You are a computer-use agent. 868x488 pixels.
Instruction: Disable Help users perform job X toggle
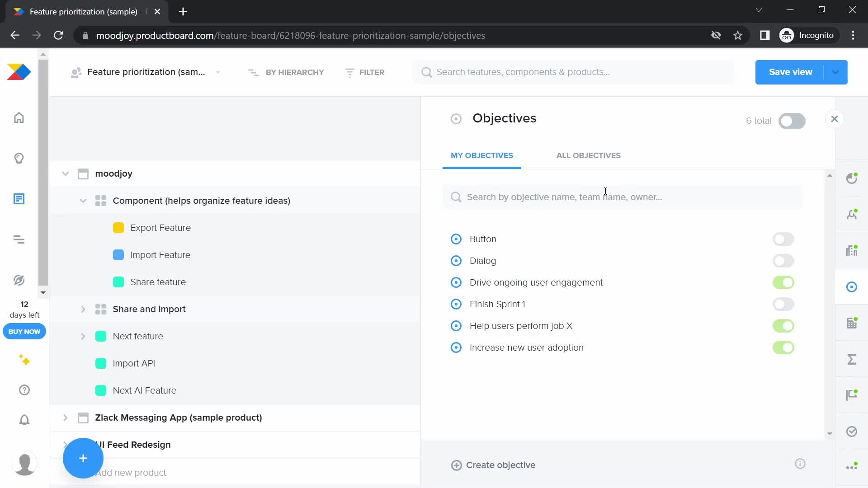[x=783, y=326]
